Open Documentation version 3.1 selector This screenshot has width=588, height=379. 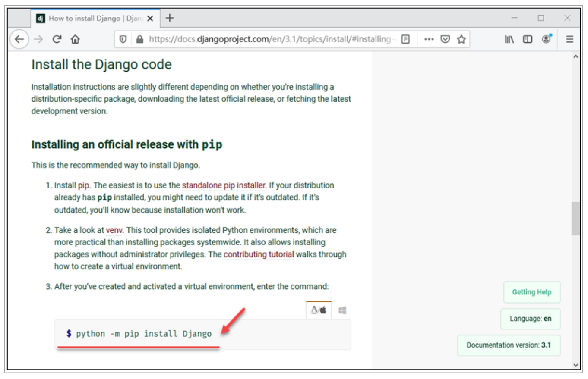point(509,345)
